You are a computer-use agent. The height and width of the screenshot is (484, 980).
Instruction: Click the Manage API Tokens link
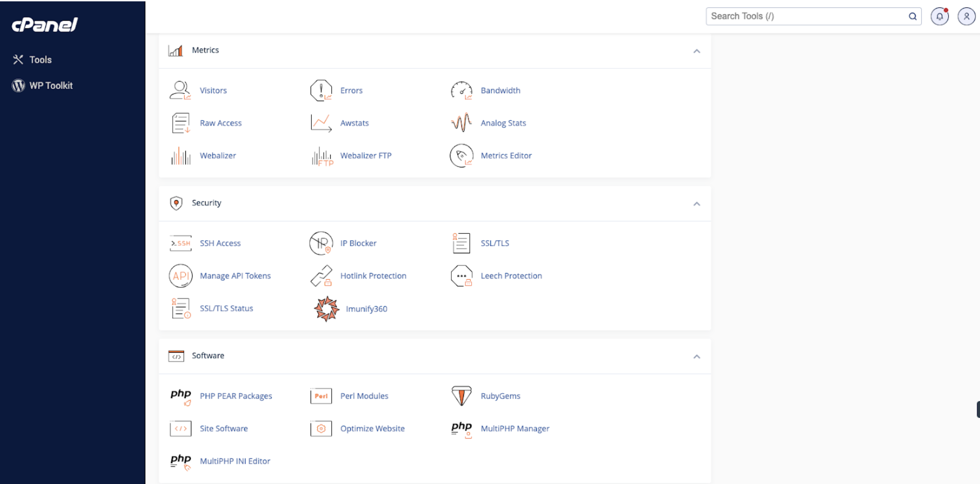(235, 276)
